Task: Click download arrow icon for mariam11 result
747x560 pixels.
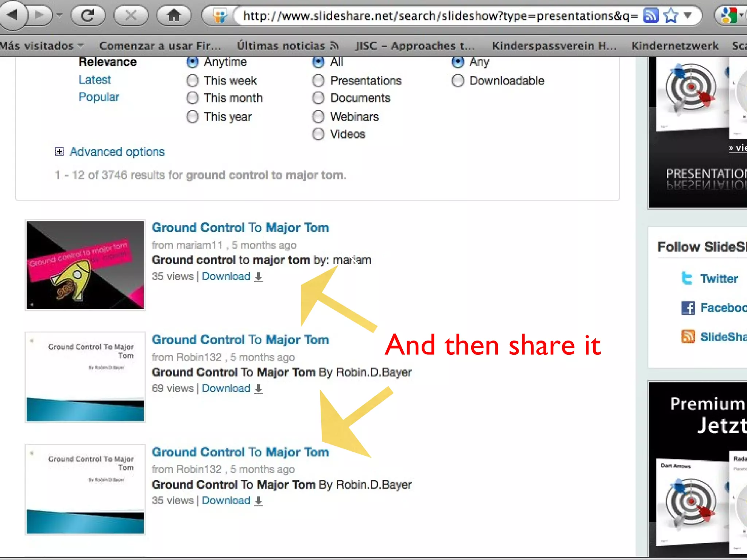Action: click(258, 277)
